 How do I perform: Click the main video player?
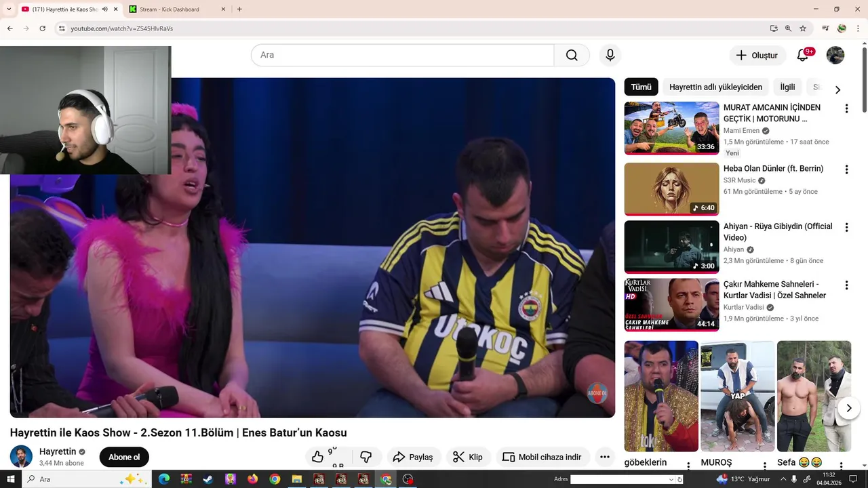pyautogui.click(x=313, y=247)
